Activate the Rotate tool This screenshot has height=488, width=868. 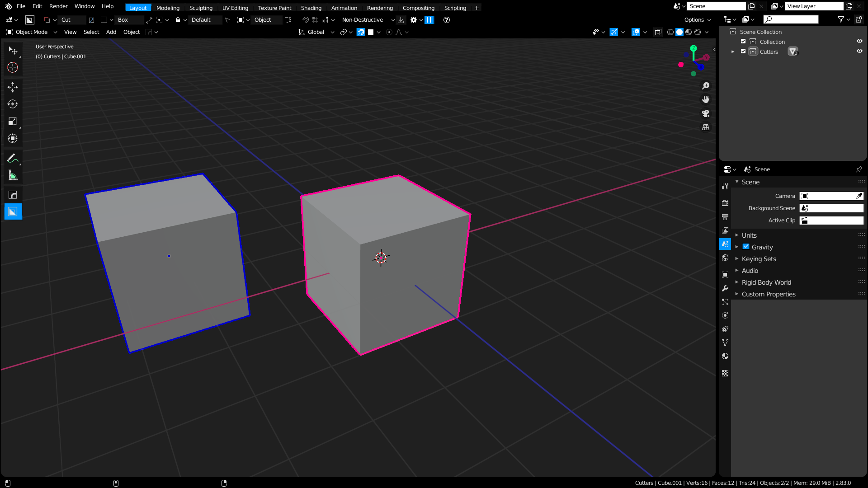(13, 104)
